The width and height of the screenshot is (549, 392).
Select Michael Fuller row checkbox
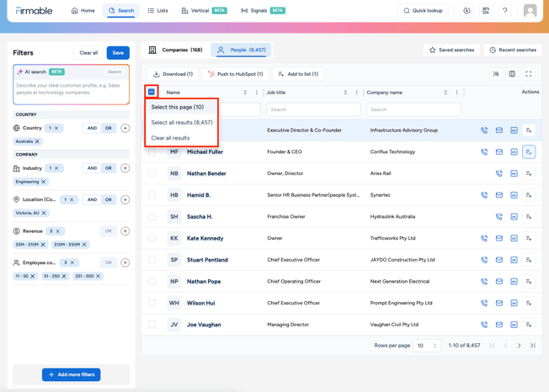pyautogui.click(x=152, y=151)
